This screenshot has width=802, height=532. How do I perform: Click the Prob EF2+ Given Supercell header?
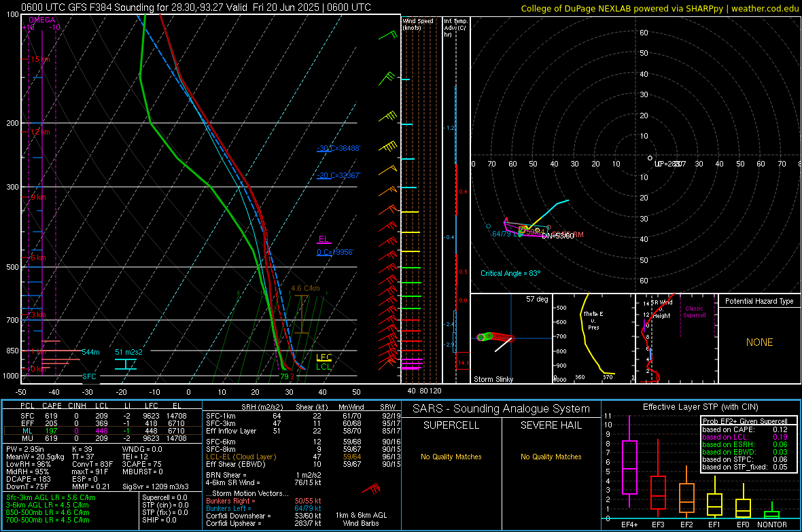(745, 421)
